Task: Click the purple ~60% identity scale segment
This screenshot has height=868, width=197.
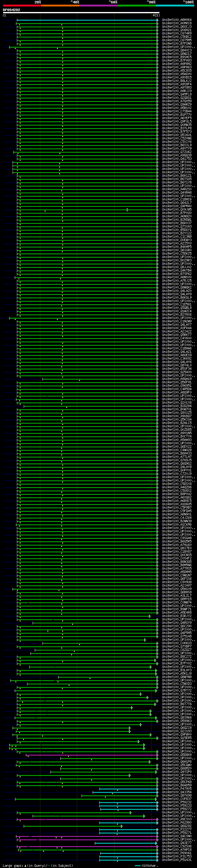Action: tap(99, 6)
